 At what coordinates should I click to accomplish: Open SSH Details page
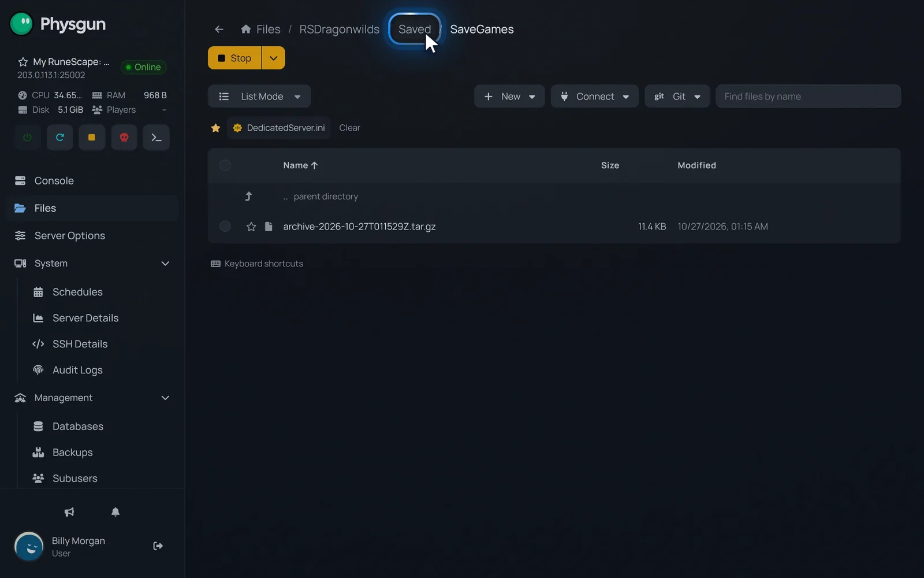80,344
